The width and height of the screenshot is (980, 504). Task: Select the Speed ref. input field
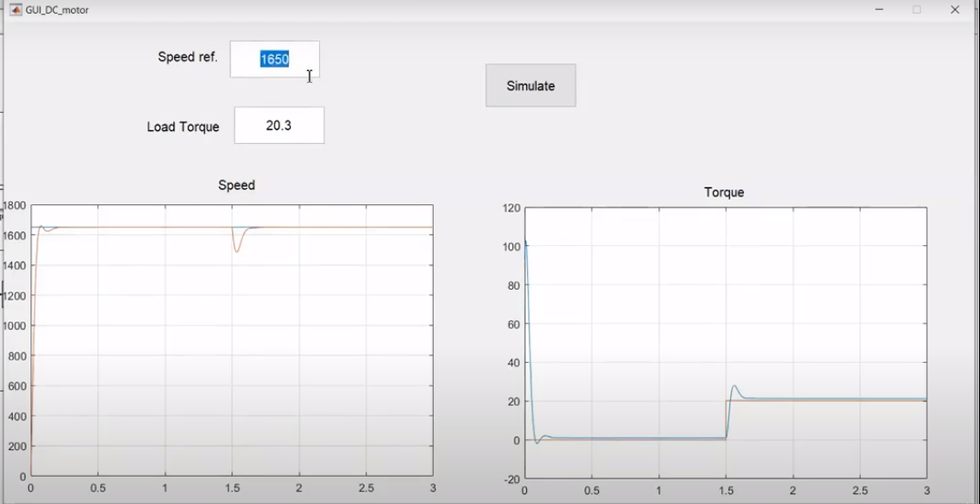click(x=274, y=59)
